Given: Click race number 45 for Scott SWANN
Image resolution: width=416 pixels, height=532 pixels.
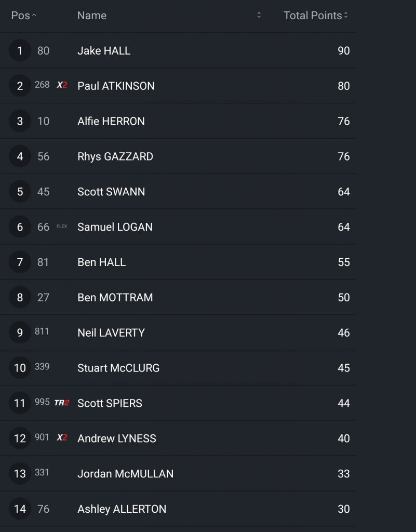Looking at the screenshot, I should tap(43, 192).
